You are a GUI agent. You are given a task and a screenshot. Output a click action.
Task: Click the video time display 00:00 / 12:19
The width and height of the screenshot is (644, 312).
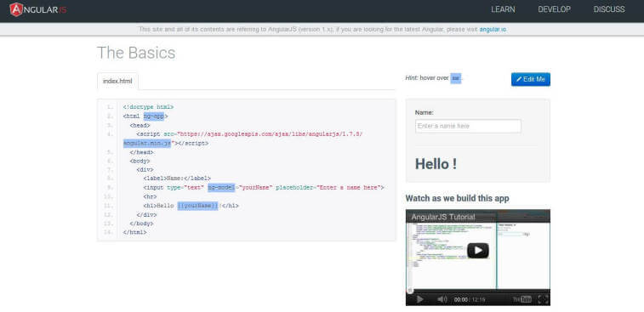pyautogui.click(x=470, y=300)
